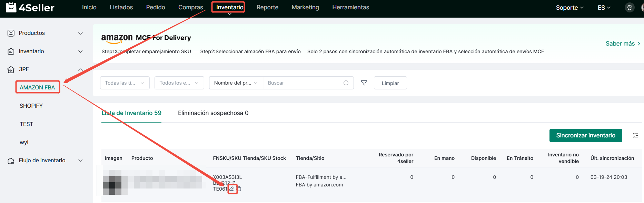This screenshot has width=644, height=203.
Task: Open the ES language dropdown
Action: click(604, 8)
